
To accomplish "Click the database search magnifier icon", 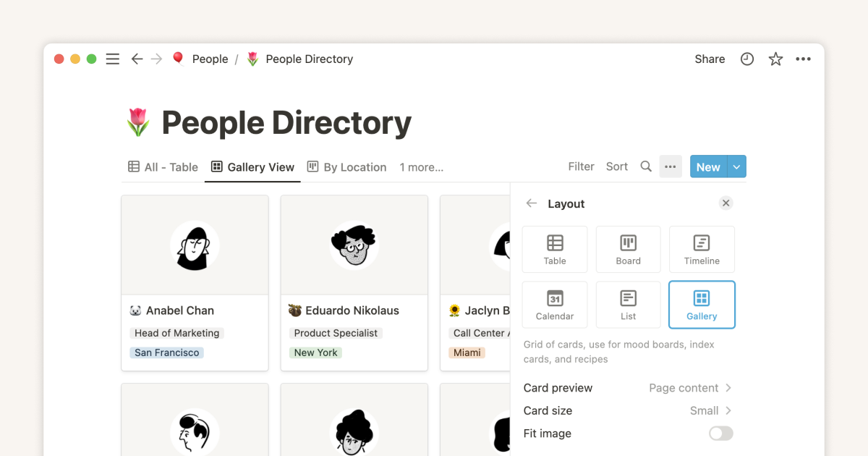I will click(x=646, y=166).
